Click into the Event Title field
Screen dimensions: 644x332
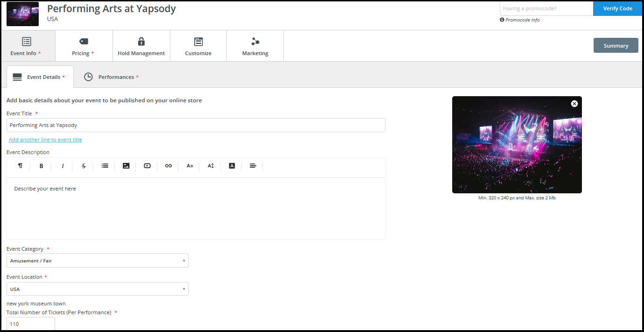(x=196, y=125)
